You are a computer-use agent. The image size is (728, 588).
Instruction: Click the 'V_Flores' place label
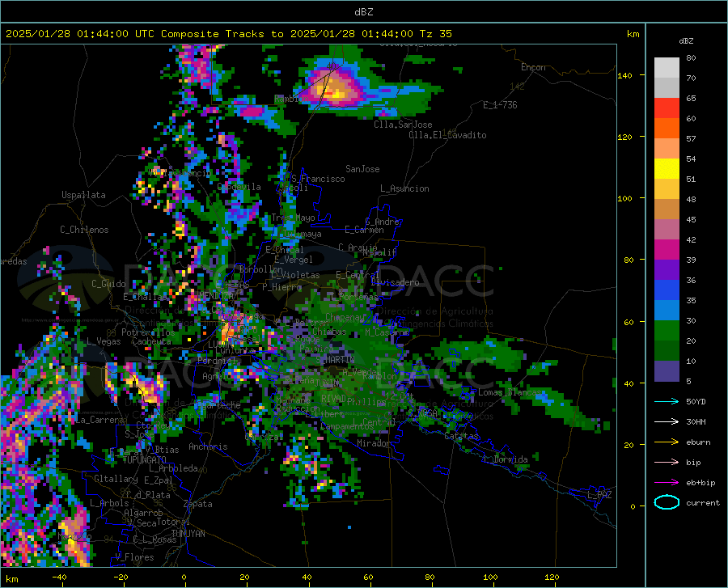[x=134, y=557]
